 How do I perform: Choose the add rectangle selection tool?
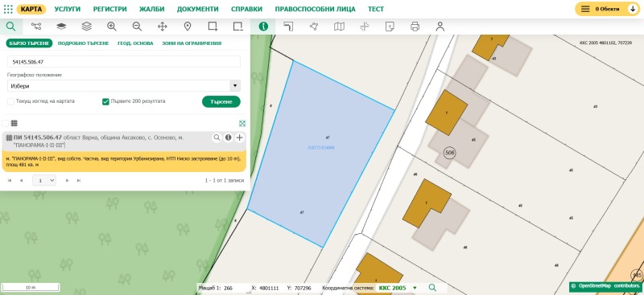(x=213, y=27)
